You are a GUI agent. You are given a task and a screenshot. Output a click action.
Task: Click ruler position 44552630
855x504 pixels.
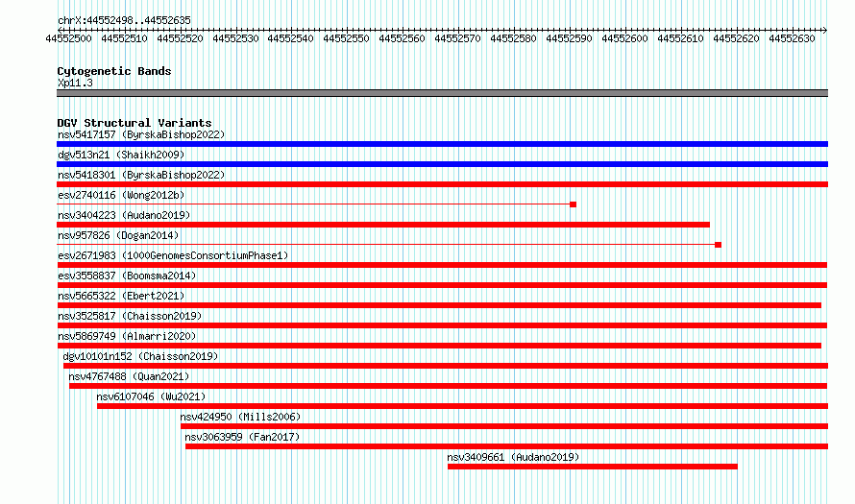(x=792, y=38)
